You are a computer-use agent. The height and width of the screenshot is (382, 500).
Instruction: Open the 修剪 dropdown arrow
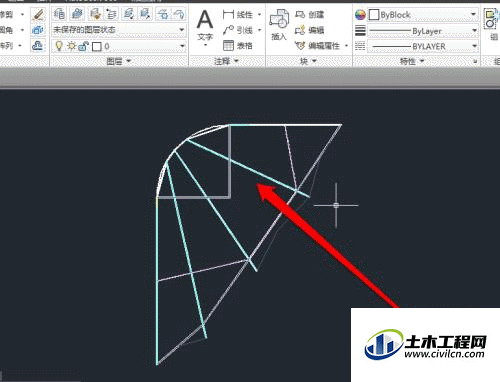[x=22, y=14]
